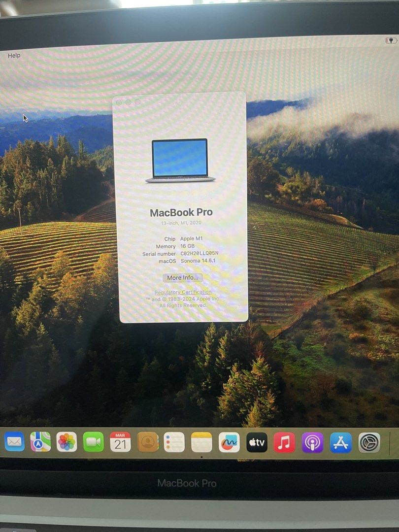Click the MacBook Pro title text
399x532 pixels.
click(x=181, y=212)
